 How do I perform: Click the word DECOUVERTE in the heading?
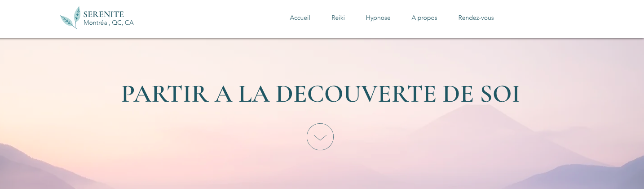(x=356, y=94)
